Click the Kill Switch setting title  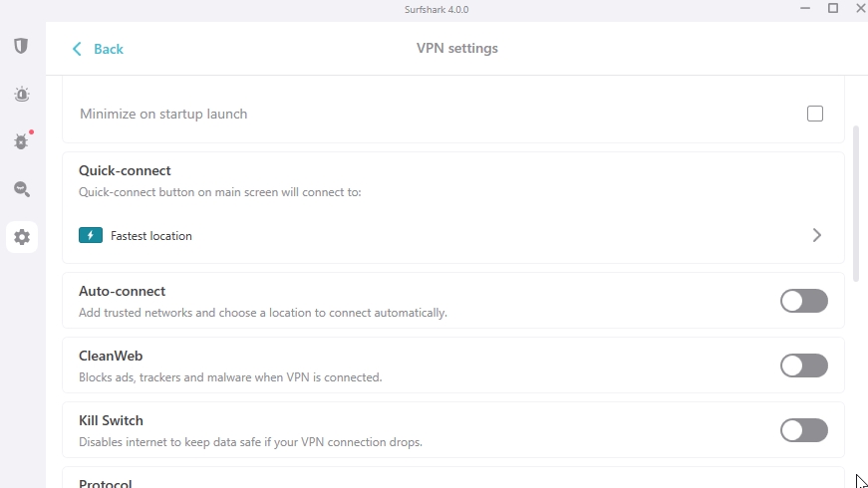tap(111, 420)
